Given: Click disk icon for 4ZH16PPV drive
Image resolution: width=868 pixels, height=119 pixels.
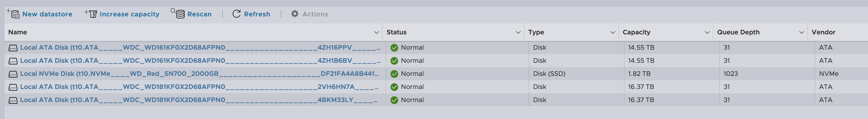Looking at the screenshot, I should click(x=13, y=48).
